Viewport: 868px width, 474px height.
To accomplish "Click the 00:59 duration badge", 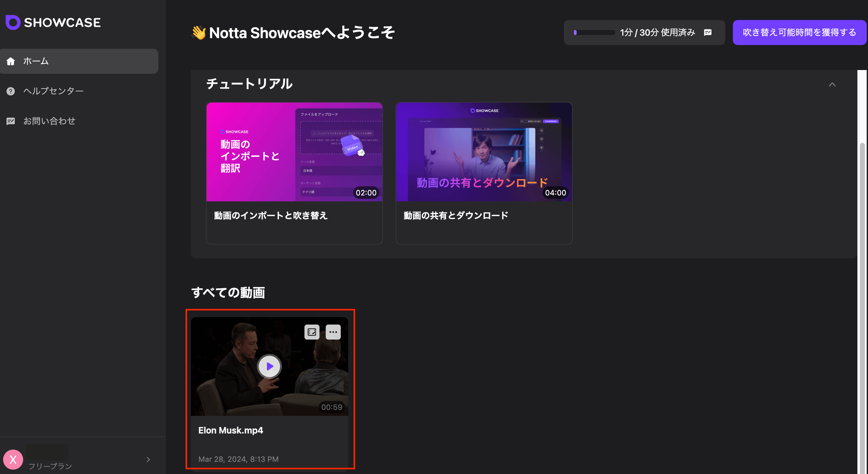I will tap(332, 407).
